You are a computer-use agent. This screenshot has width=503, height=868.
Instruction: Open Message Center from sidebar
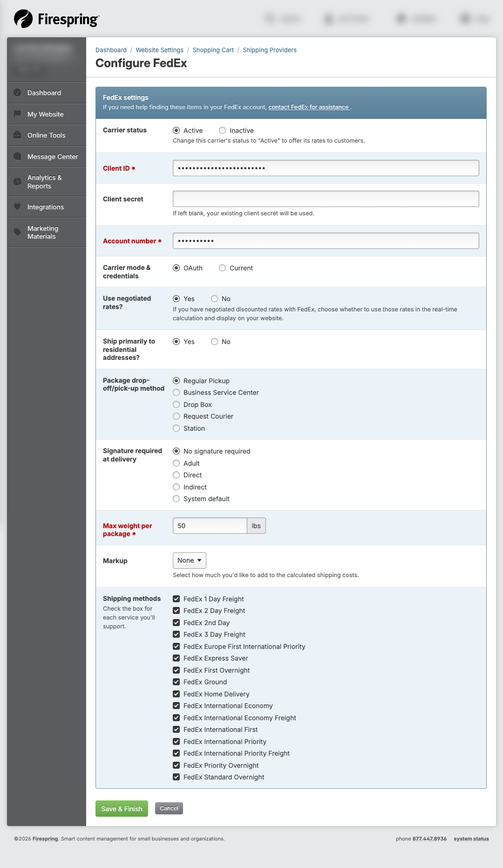pos(47,157)
